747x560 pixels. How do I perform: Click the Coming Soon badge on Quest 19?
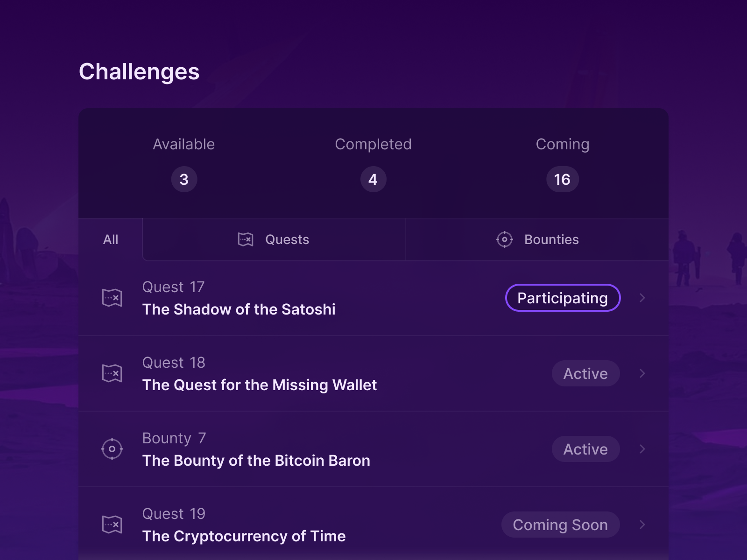pyautogui.click(x=560, y=524)
